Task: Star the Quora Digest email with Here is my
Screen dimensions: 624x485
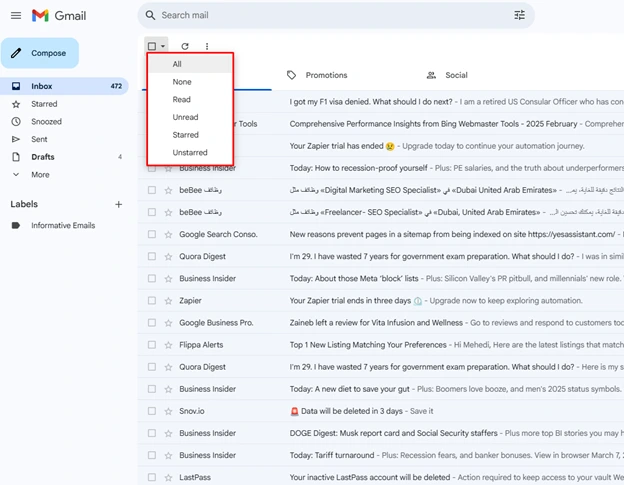Action: click(168, 367)
